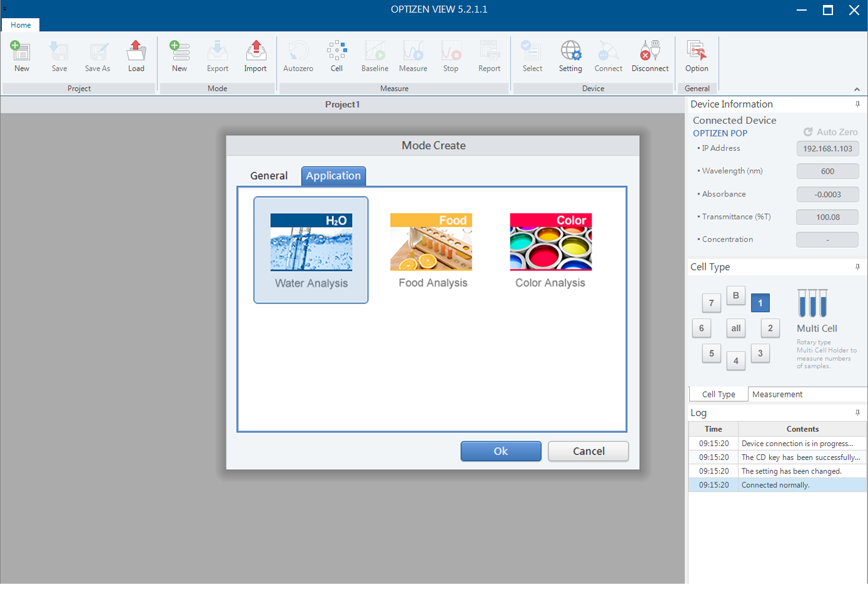868x605 pixels.
Task: Cancel the Mode Create dialog
Action: 588,451
